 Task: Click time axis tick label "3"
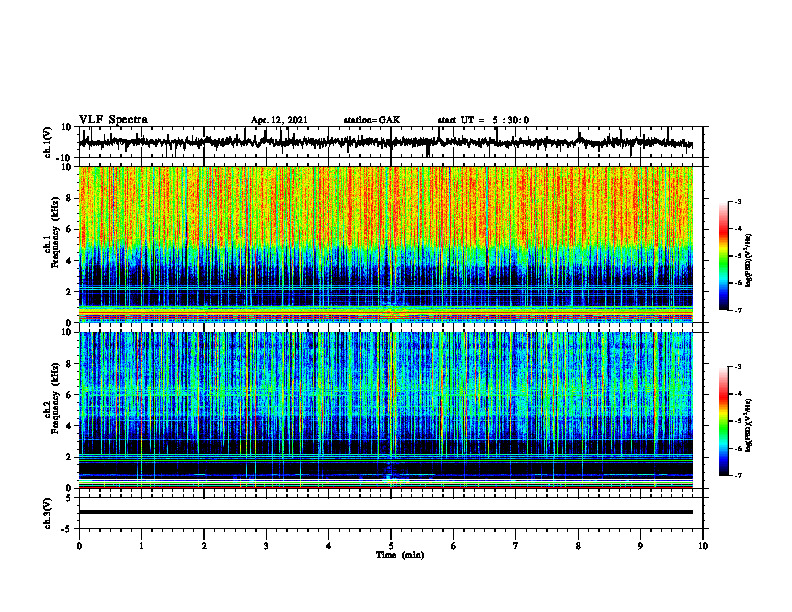(266, 546)
